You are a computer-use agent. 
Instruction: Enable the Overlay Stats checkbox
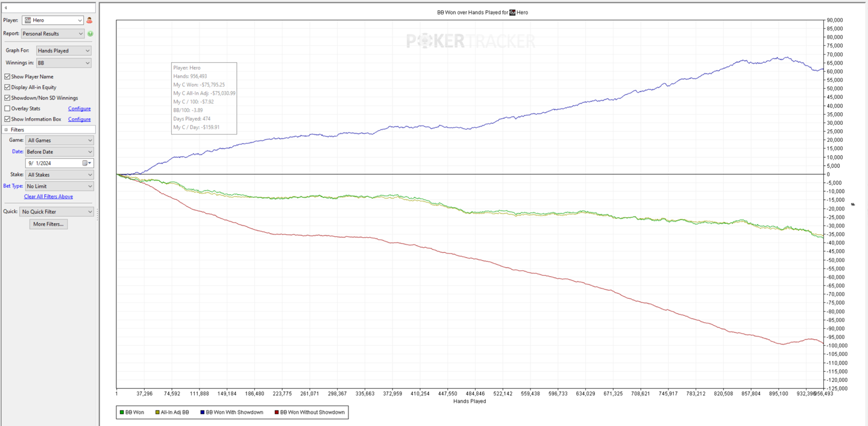tap(7, 109)
